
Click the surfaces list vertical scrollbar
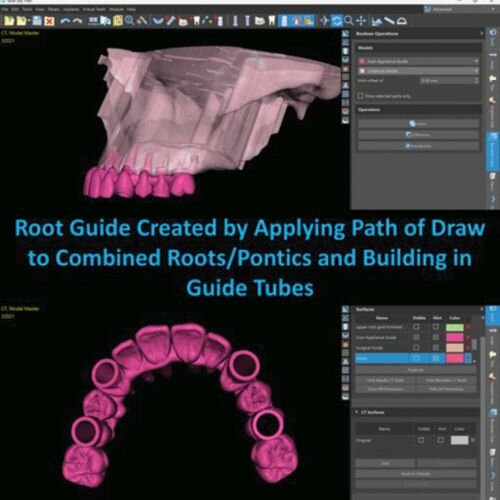[475, 344]
